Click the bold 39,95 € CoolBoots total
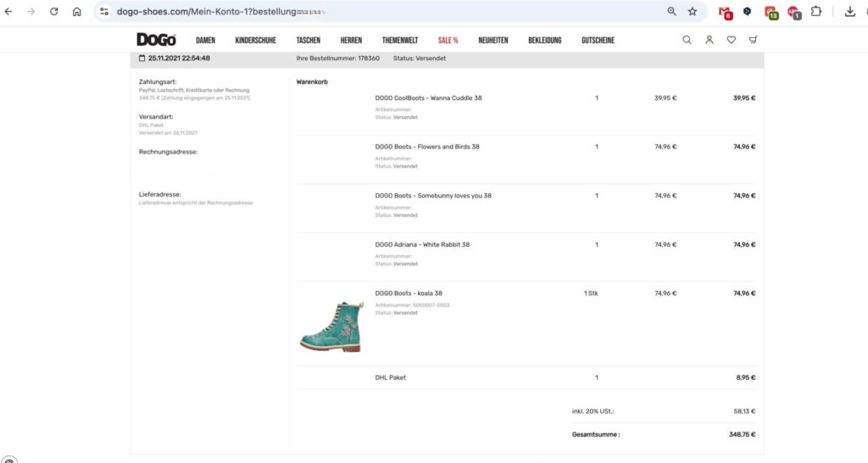This screenshot has height=463, width=868. 744,98
